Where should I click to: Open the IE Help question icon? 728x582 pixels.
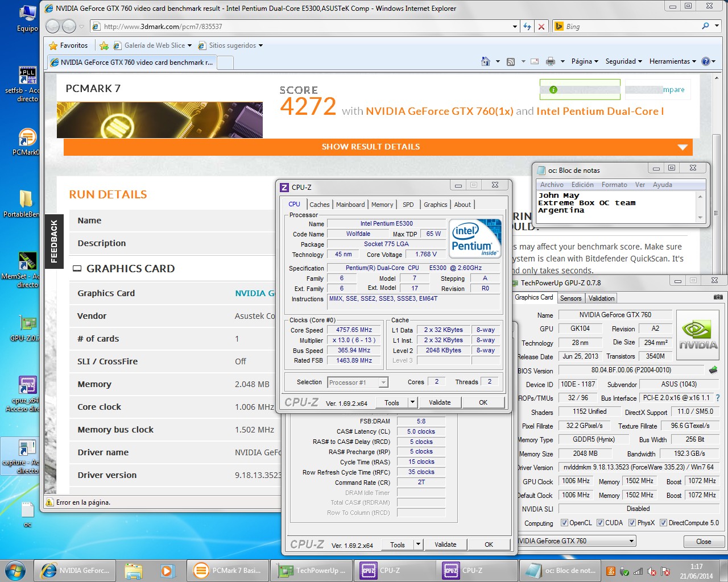click(705, 61)
